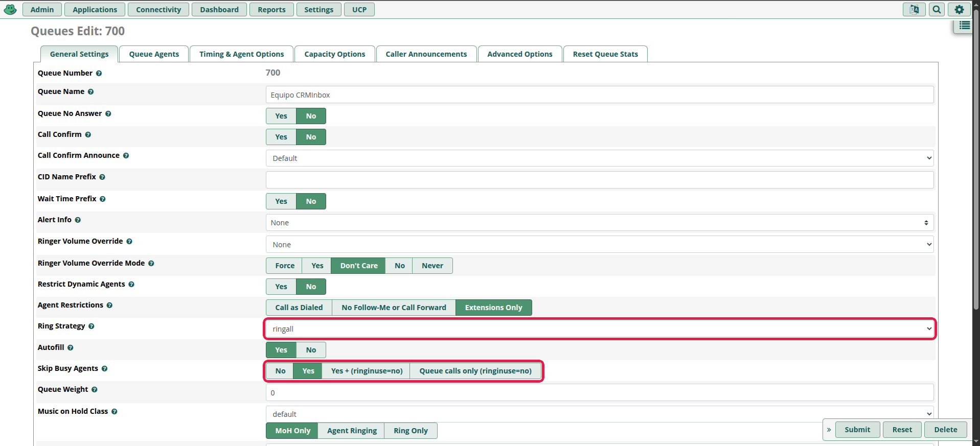The image size is (980, 446).
Task: Click help icon next to Ringer Volume Override Mode
Action: 151,264
